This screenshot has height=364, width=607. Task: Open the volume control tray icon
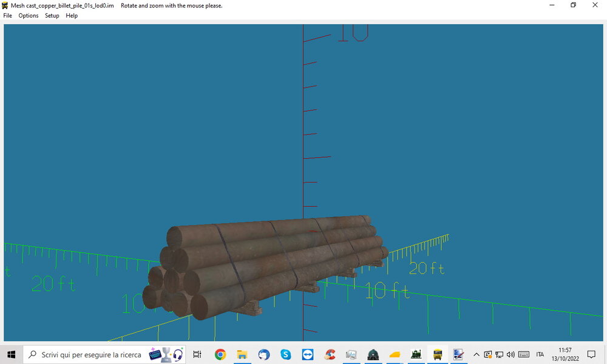[510, 354]
